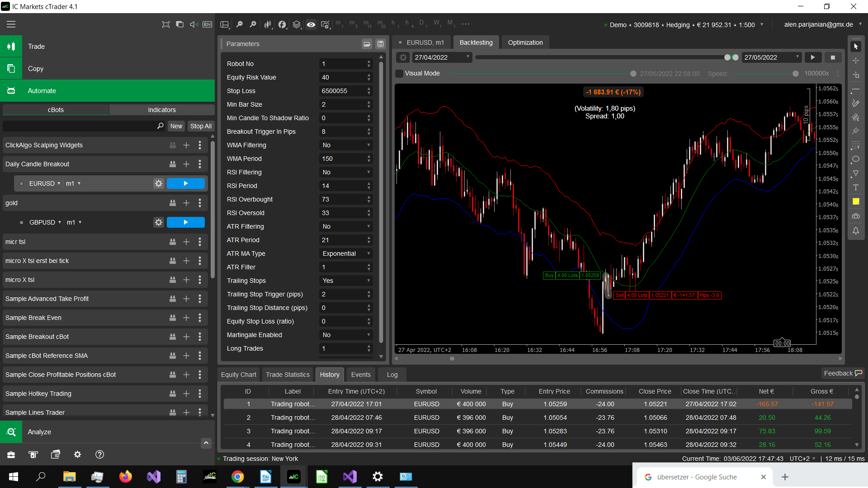868x488 pixels.
Task: Select the cursor pointer tool
Action: [855, 47]
